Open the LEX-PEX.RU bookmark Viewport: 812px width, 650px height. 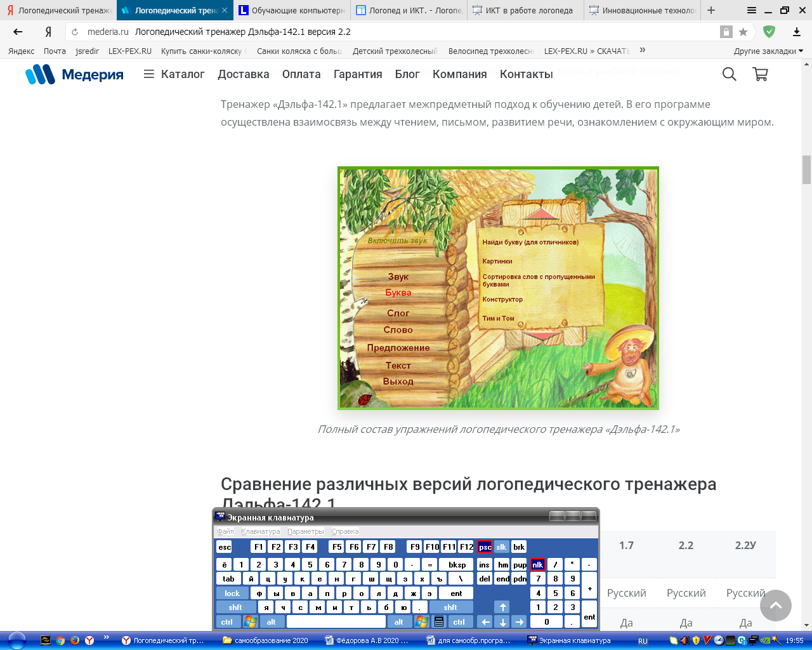click(x=129, y=51)
